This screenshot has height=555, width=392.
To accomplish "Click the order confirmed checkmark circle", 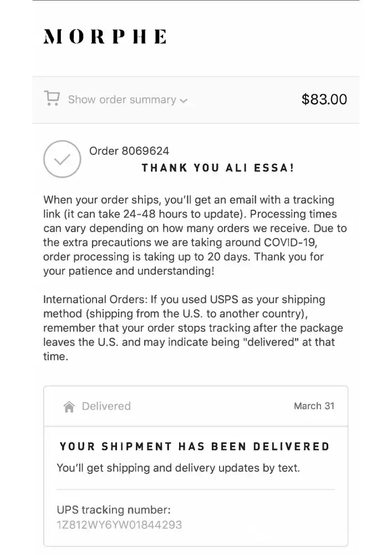I will (62, 159).
